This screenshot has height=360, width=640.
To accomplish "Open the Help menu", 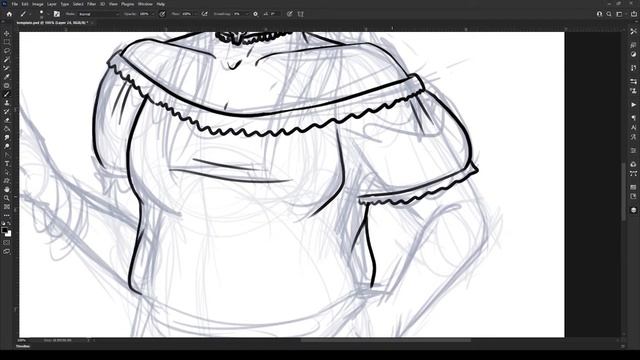I will click(161, 4).
